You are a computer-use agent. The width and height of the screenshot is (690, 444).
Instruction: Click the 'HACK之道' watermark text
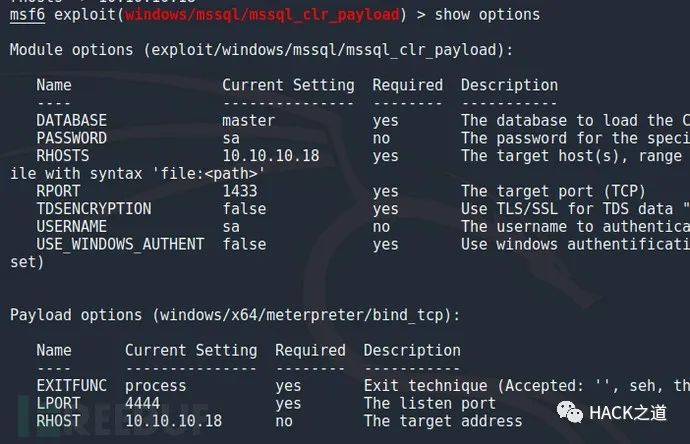pyautogui.click(x=628, y=413)
